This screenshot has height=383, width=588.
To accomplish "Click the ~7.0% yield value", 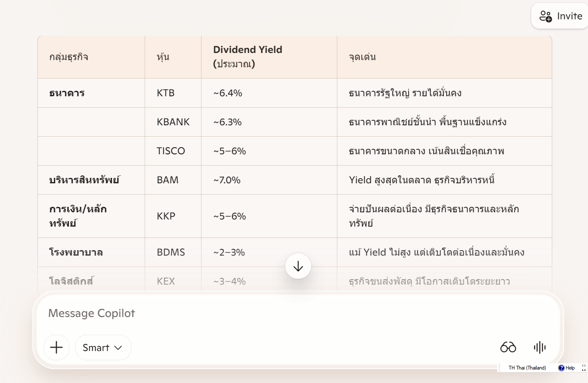I will [227, 180].
